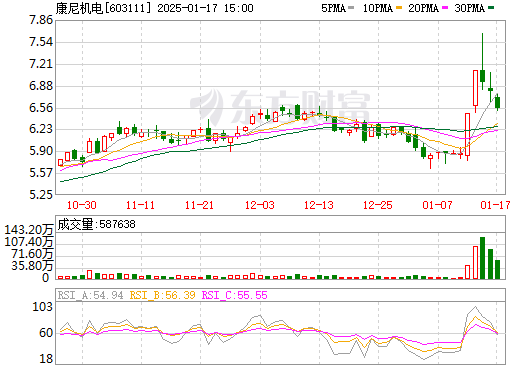The image size is (520, 365).
Task: Click the 成交量:587638 volume label
Action: [96, 224]
